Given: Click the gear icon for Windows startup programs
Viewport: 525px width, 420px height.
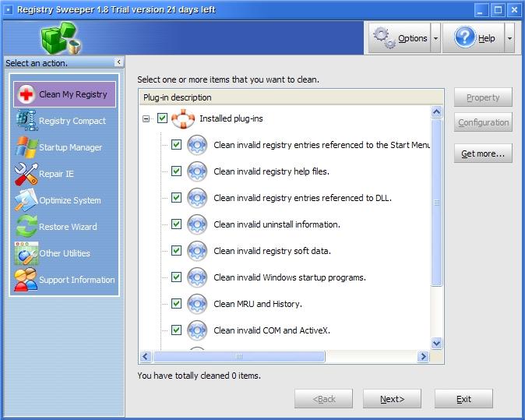Looking at the screenshot, I should (x=197, y=277).
